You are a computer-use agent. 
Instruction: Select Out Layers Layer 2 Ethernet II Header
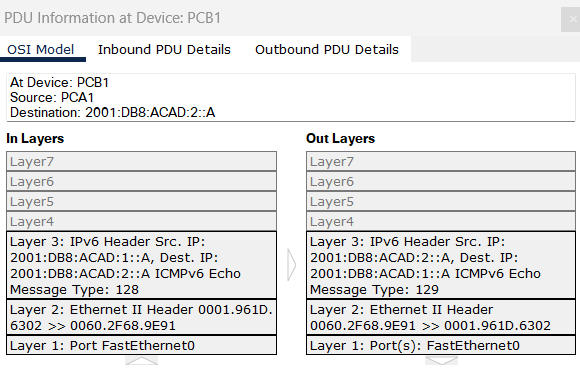(441, 317)
